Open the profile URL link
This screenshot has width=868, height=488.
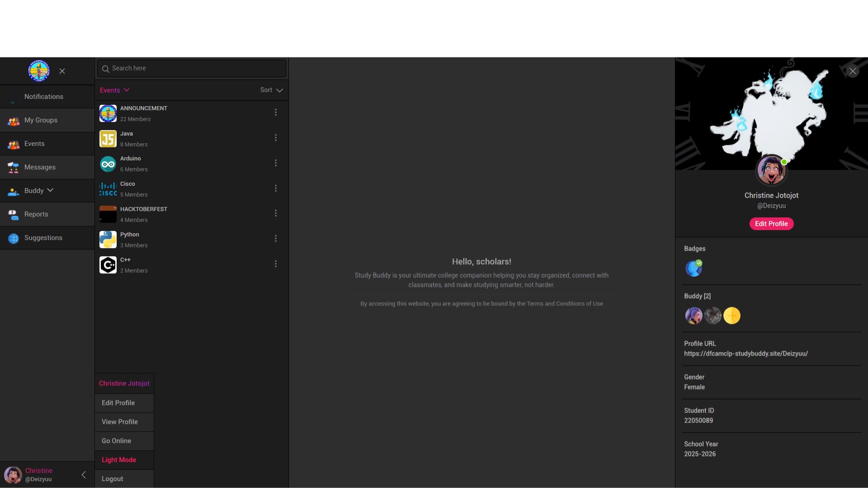(x=745, y=354)
